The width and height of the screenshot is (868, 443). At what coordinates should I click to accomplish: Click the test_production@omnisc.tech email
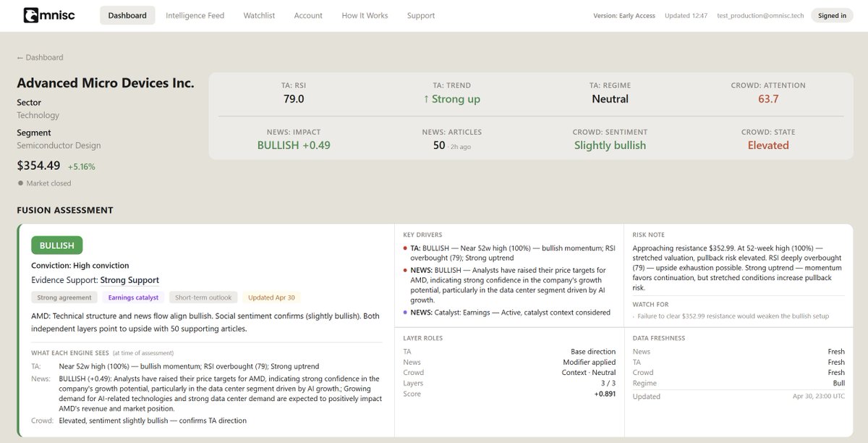pos(760,15)
